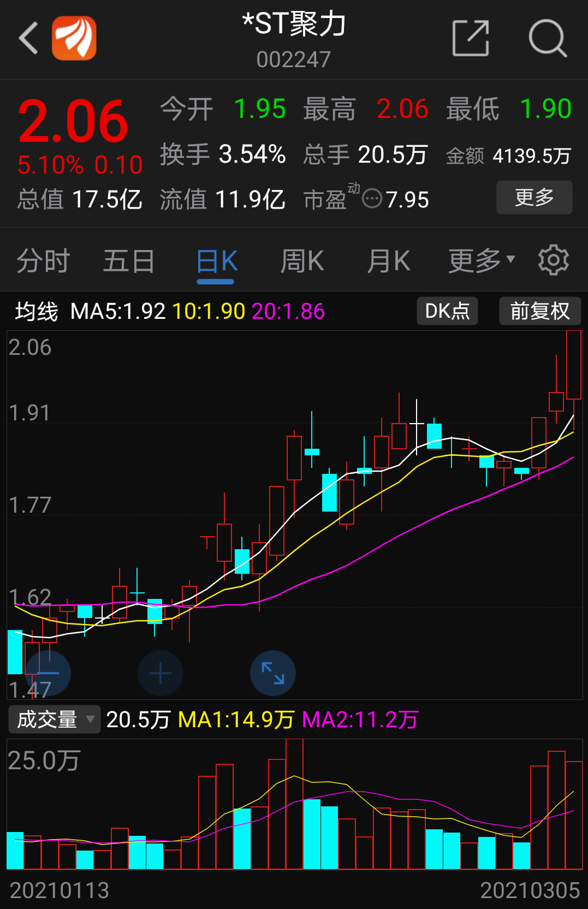Tap the 1.91 price axis label
The image size is (588, 909).
pos(29,413)
